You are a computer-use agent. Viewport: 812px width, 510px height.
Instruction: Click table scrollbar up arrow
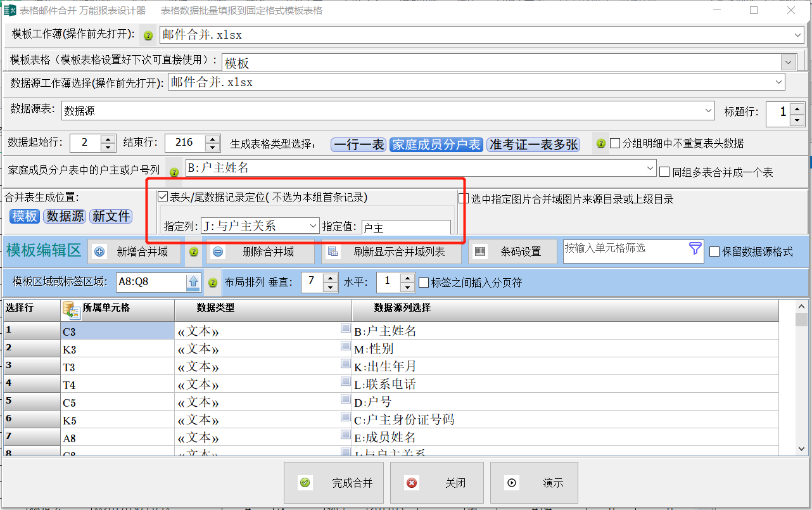(x=802, y=307)
